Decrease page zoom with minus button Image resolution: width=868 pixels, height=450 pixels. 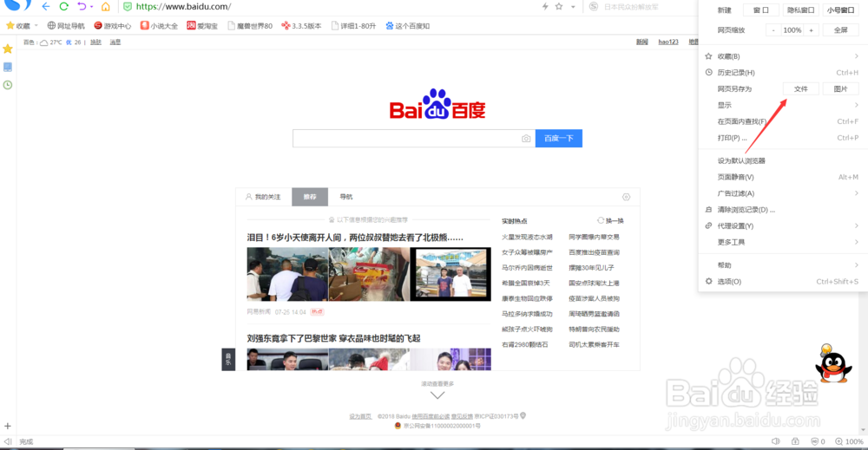[x=773, y=30]
